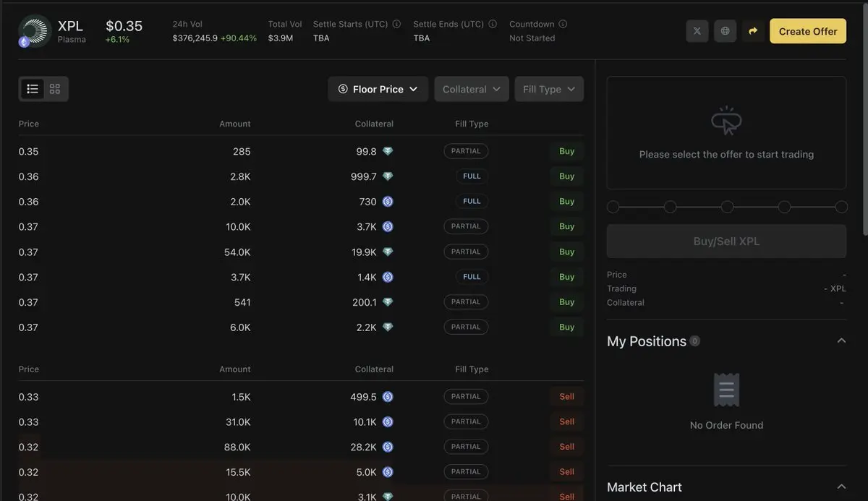
Task: Click the My Positions count badge
Action: click(x=695, y=341)
